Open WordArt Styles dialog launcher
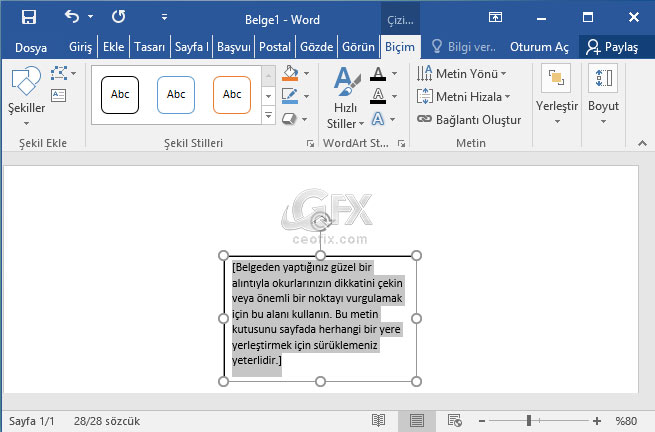Screen dimensions: 655x432 coord(401,144)
